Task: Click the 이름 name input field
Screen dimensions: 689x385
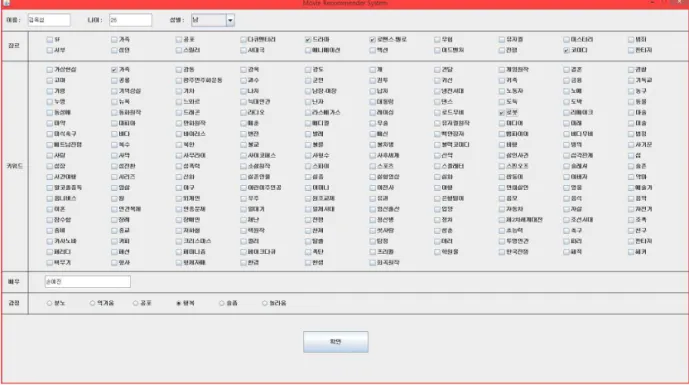Action: [x=49, y=20]
